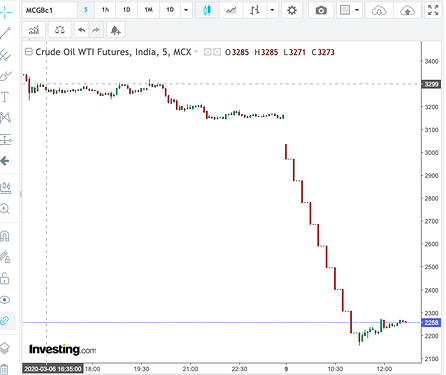Open the layout dropdown arrow
Screen dimensions: 446x375
[357, 10]
